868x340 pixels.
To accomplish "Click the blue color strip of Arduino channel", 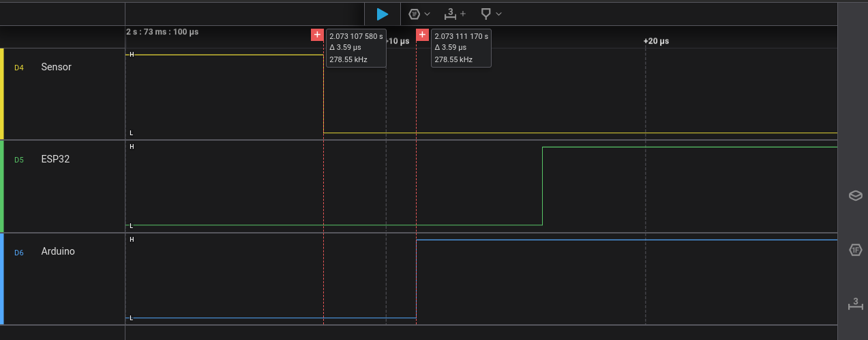I will [x=2, y=279].
